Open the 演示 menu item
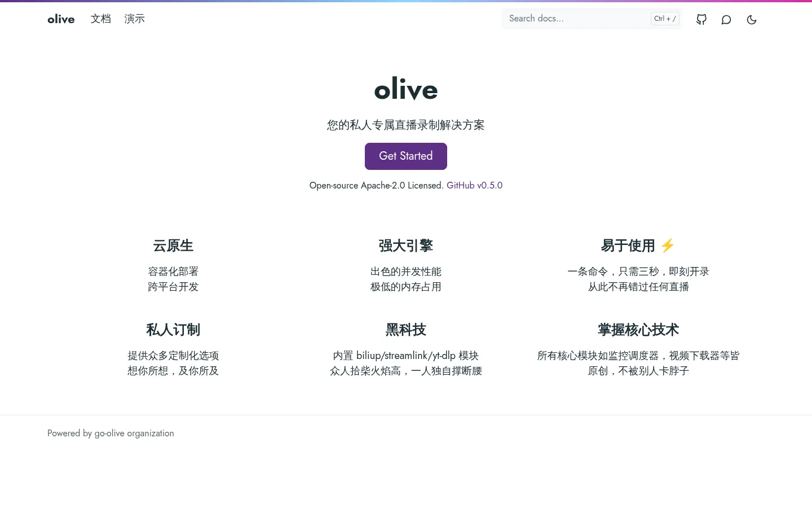 click(x=135, y=19)
